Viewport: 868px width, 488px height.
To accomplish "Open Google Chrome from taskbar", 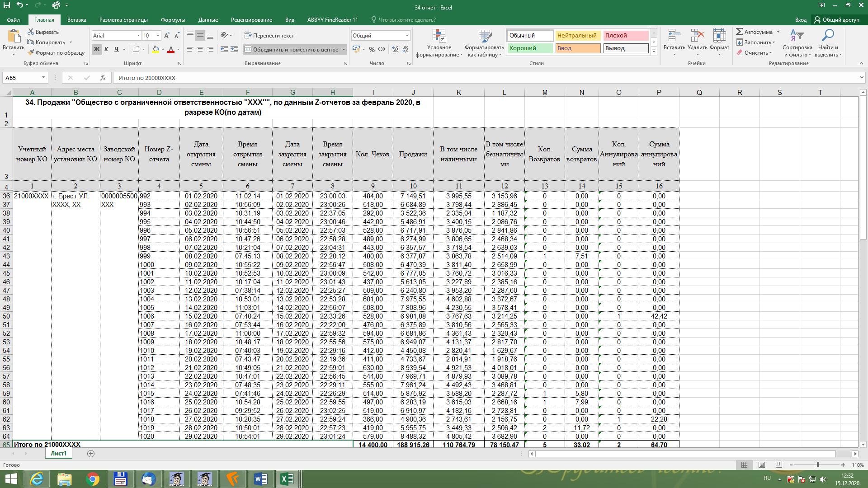I will tap(93, 479).
